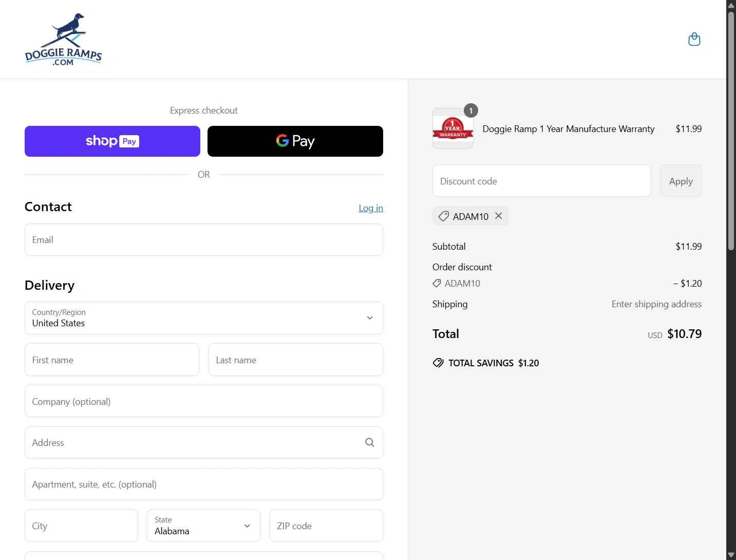
Task: Click the product quantity badge 1
Action: point(471,110)
